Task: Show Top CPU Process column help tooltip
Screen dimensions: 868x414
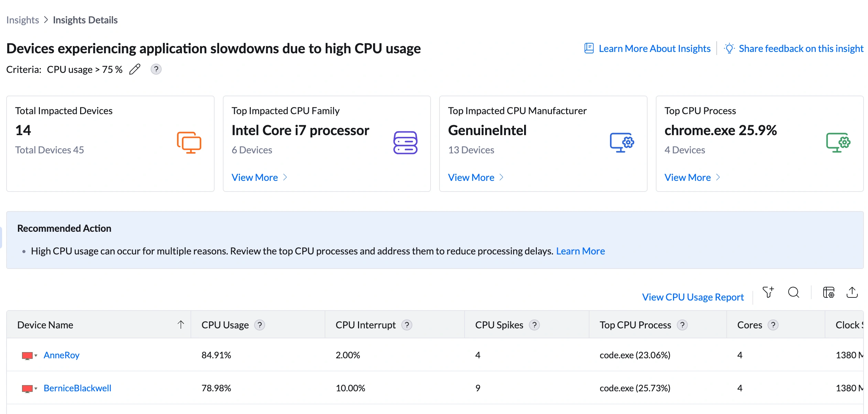Action: click(x=682, y=325)
